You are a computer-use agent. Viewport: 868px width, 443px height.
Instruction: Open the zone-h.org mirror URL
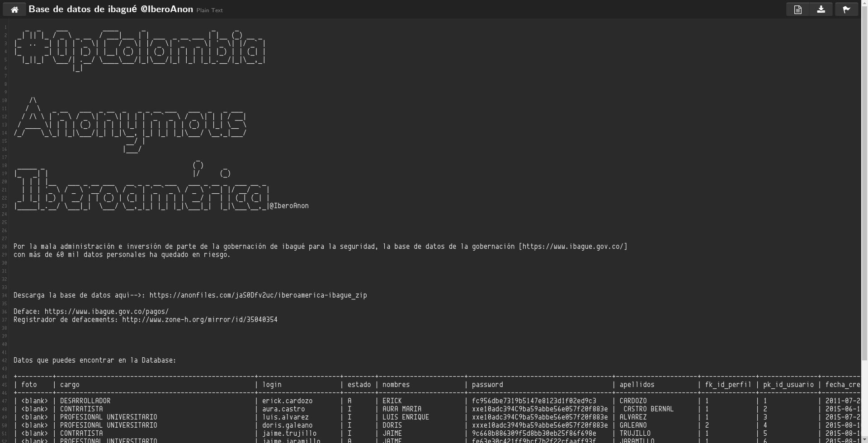pos(200,320)
